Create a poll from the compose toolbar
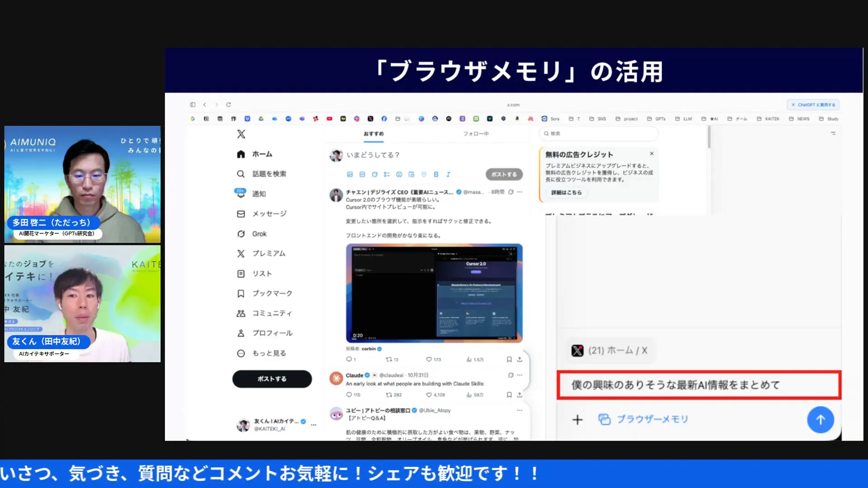This screenshot has height=488, width=868. point(387,174)
